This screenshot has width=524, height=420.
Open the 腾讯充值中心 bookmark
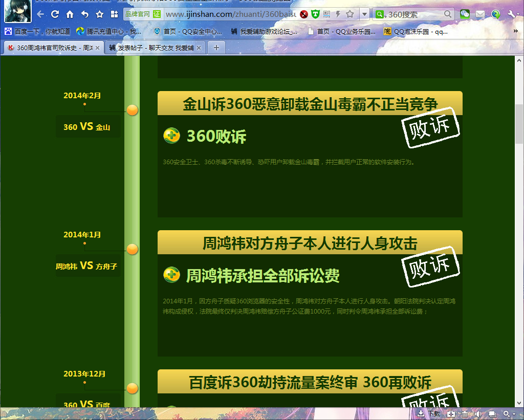point(108,31)
